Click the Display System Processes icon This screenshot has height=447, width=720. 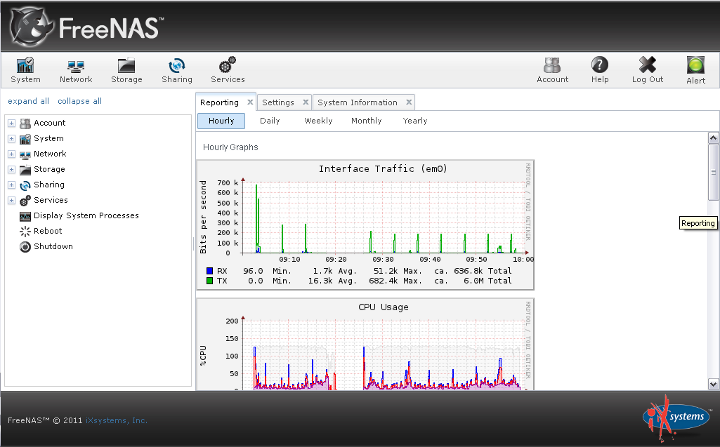pyautogui.click(x=25, y=216)
